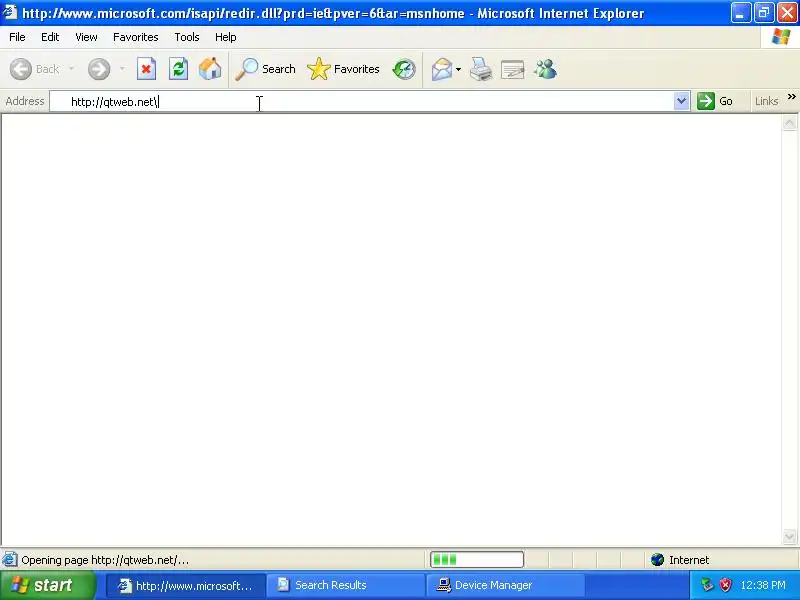Click the Windows flag logo throbber
800x600 pixels.
[781, 37]
